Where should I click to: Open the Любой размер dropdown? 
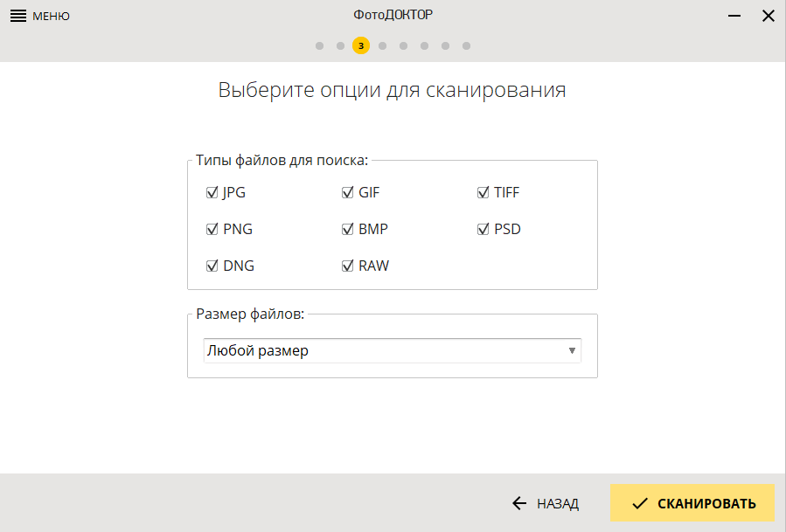[x=392, y=350]
